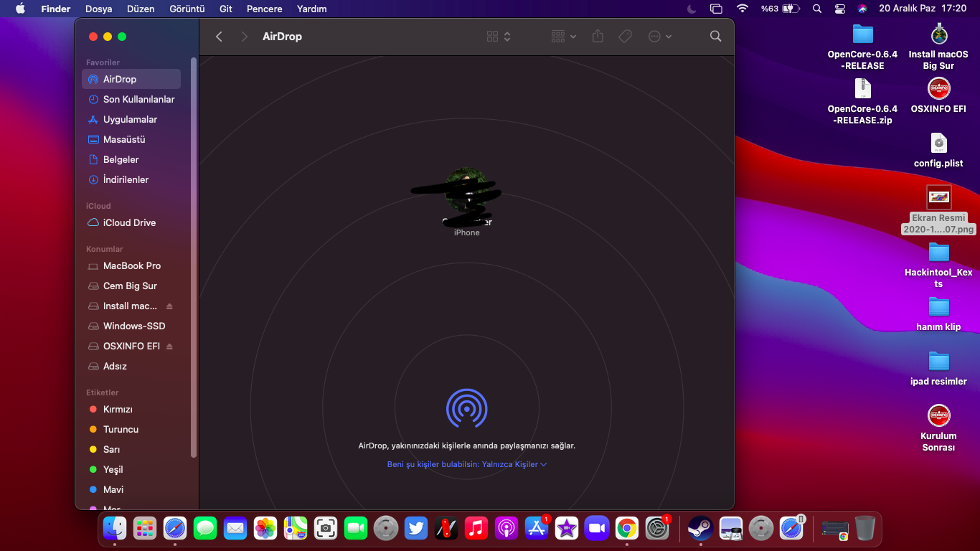Expand the more actions ellipsis menu
This screenshot has height=551, width=980.
tap(660, 36)
